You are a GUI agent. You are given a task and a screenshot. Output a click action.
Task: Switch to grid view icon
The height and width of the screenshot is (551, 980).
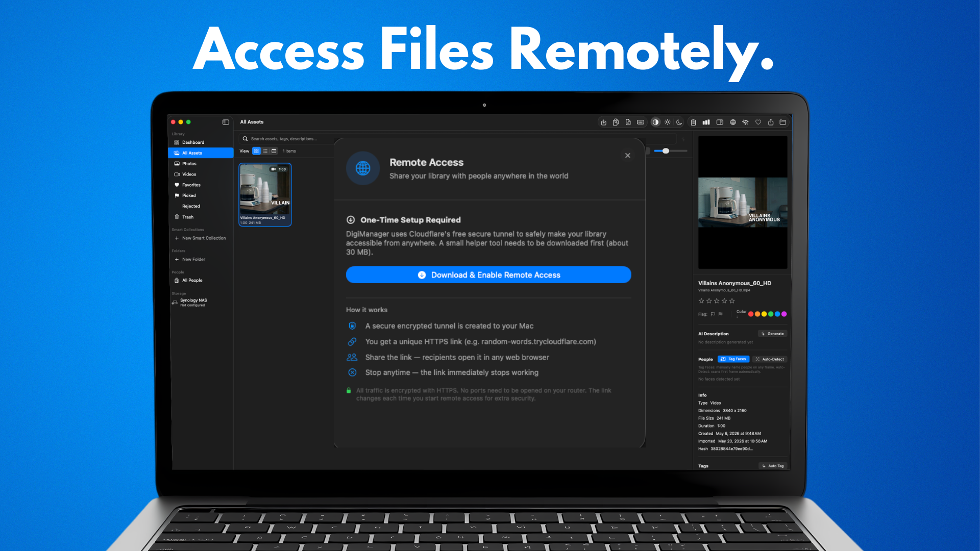(256, 151)
